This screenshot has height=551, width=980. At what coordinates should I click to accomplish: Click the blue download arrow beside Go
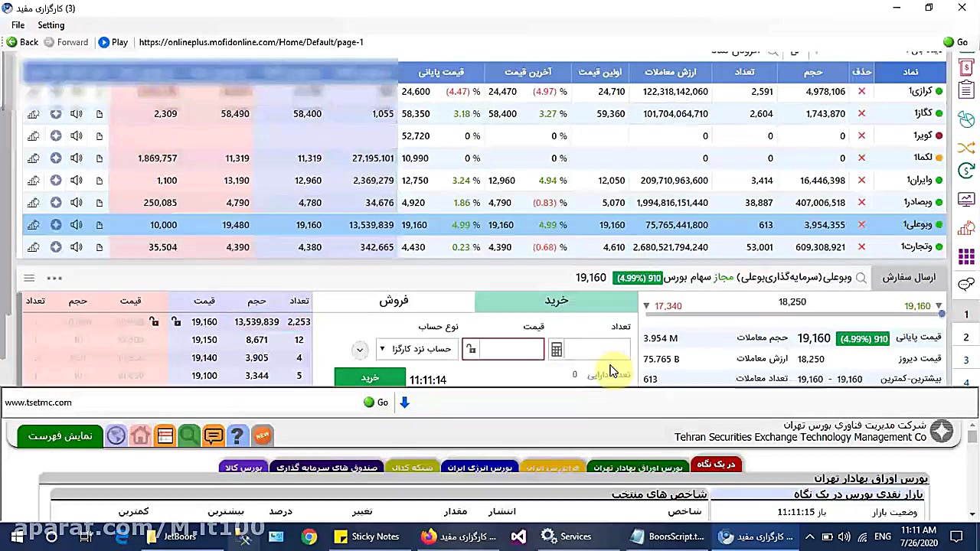(x=404, y=403)
